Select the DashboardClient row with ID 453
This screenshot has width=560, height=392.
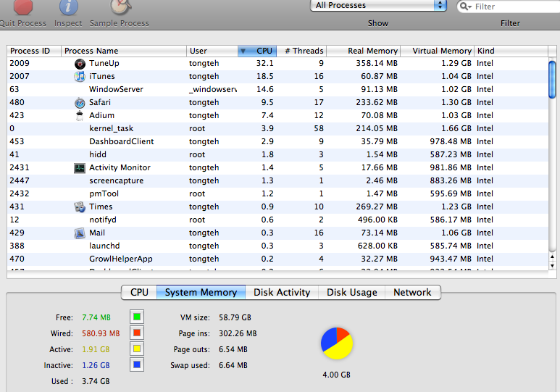coord(277,141)
